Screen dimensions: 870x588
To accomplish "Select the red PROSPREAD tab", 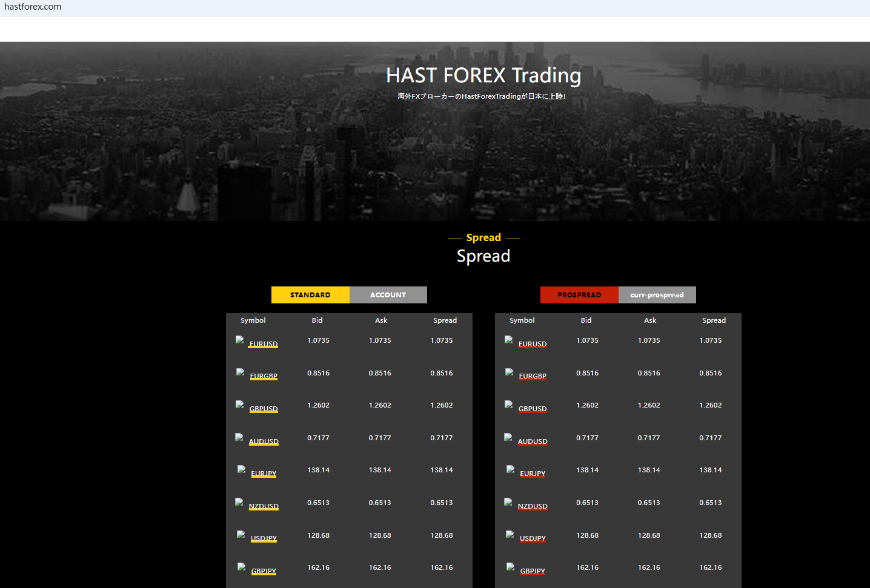I will (x=579, y=295).
